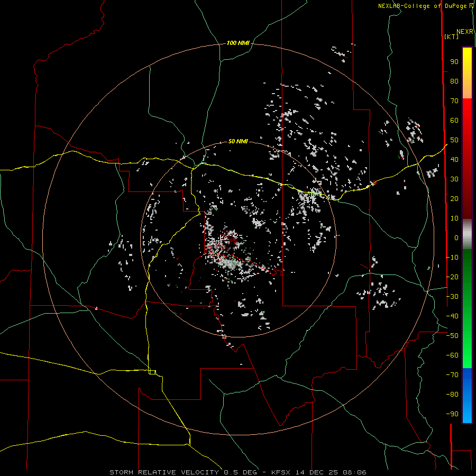Pick the bright red segment of color bar

point(467,111)
